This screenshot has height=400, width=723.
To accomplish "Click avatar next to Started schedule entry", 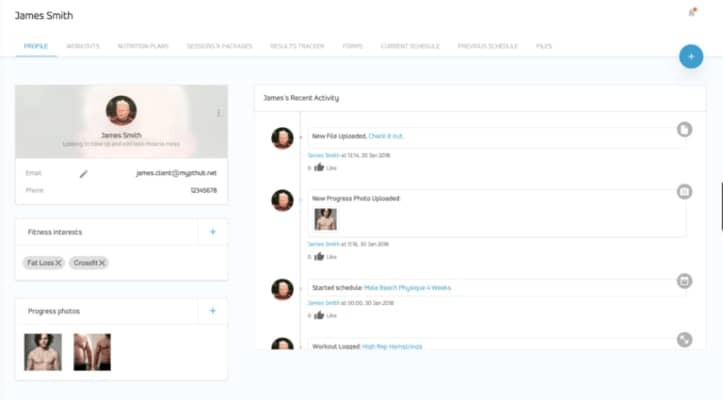I will click(282, 289).
